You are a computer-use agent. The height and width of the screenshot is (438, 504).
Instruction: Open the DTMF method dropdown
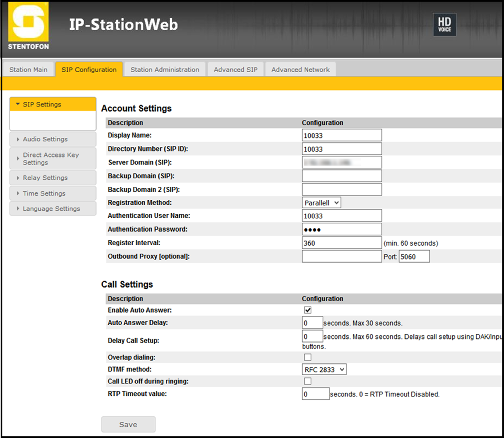pyautogui.click(x=324, y=369)
